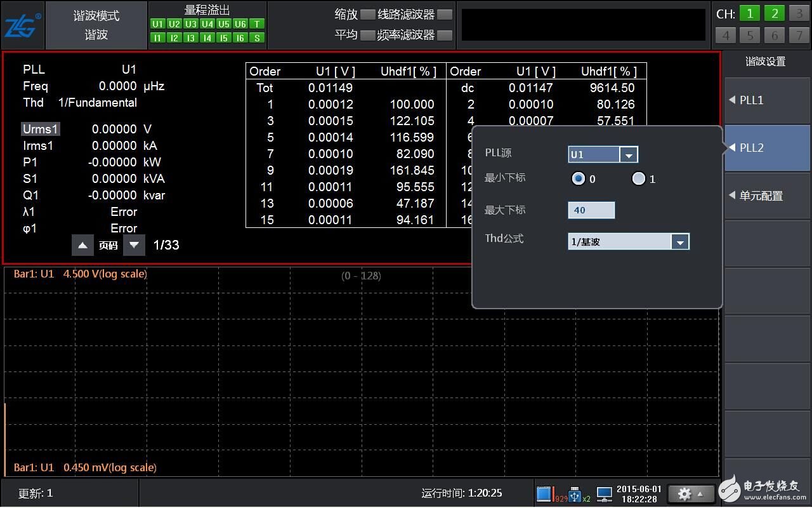The width and height of the screenshot is (812, 508).
Task: Click the network computer status icon
Action: [x=604, y=494]
